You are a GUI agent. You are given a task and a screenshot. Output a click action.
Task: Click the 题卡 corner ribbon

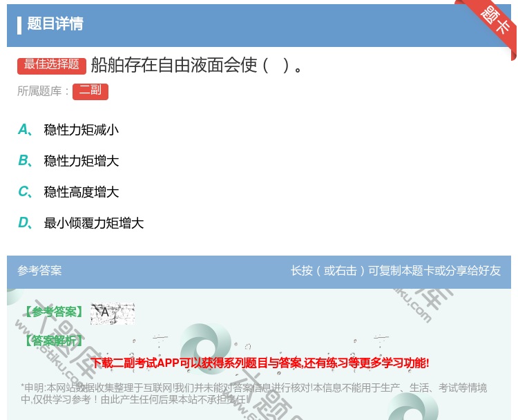(x=495, y=21)
